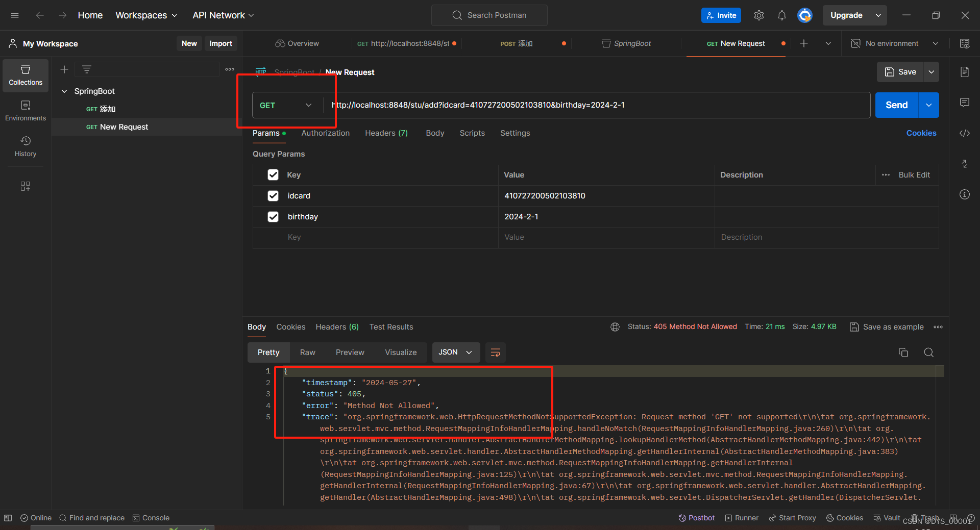Collapse the SpringBoot collection
Screen dimensions: 980x530
tap(64, 91)
